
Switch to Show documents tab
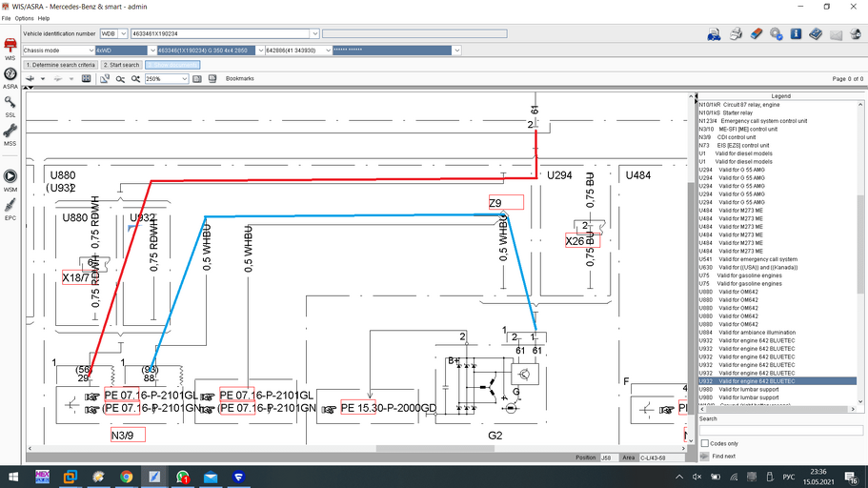172,65
